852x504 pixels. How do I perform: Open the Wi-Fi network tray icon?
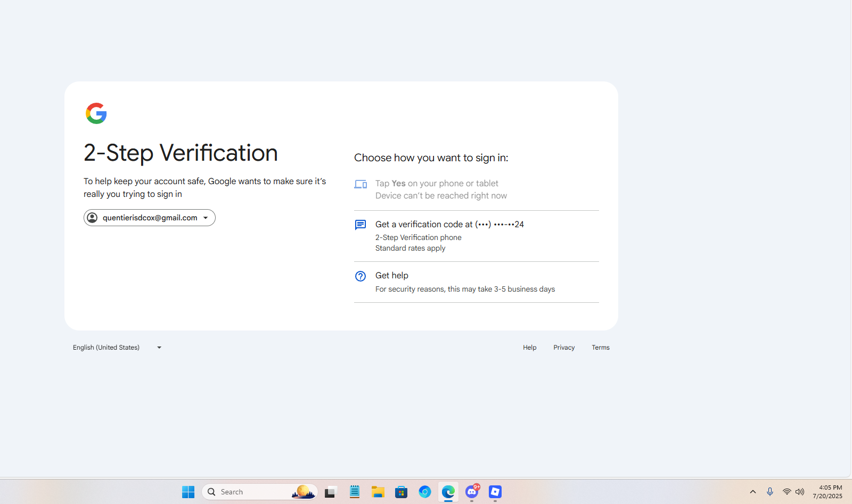pos(787,492)
